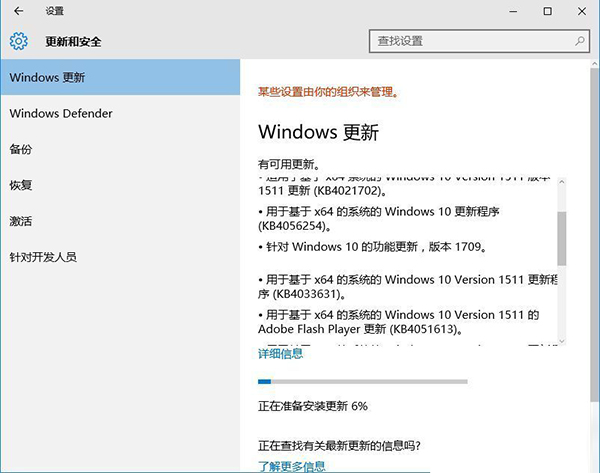Click the settings gear icon
Viewport: 600px width, 473px height.
pos(18,42)
